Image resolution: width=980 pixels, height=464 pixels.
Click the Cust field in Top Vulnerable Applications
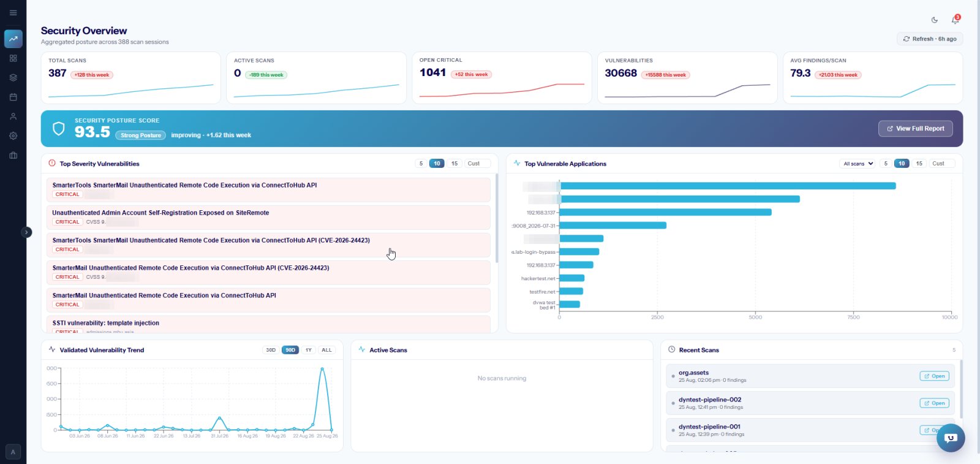[x=942, y=164]
